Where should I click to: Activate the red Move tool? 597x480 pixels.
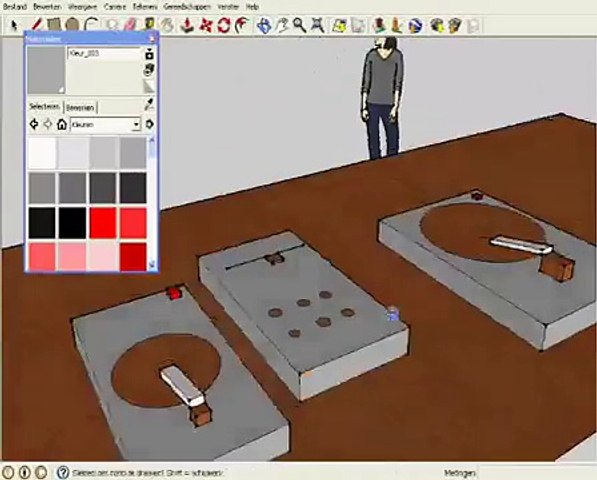(206, 25)
